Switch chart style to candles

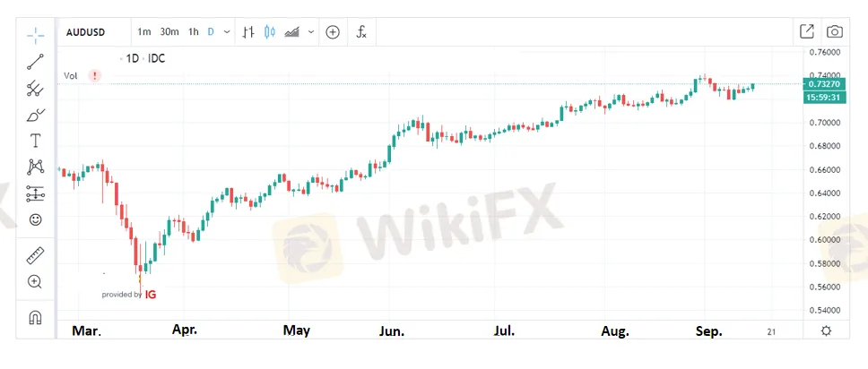point(270,32)
